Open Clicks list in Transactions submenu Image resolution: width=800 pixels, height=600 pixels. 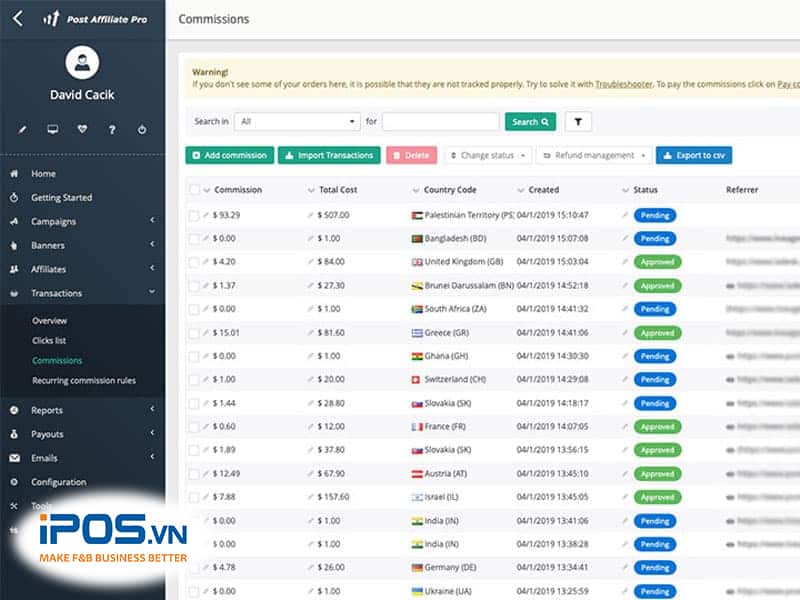pyautogui.click(x=49, y=341)
